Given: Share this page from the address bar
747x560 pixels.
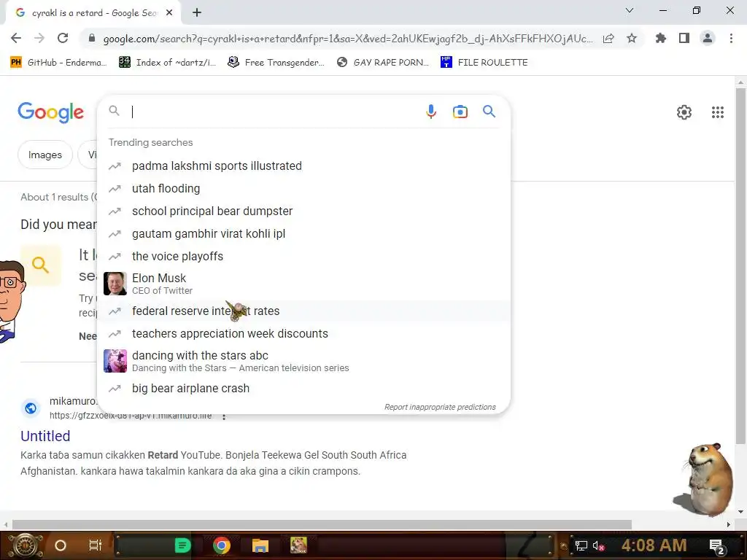Looking at the screenshot, I should 608,38.
